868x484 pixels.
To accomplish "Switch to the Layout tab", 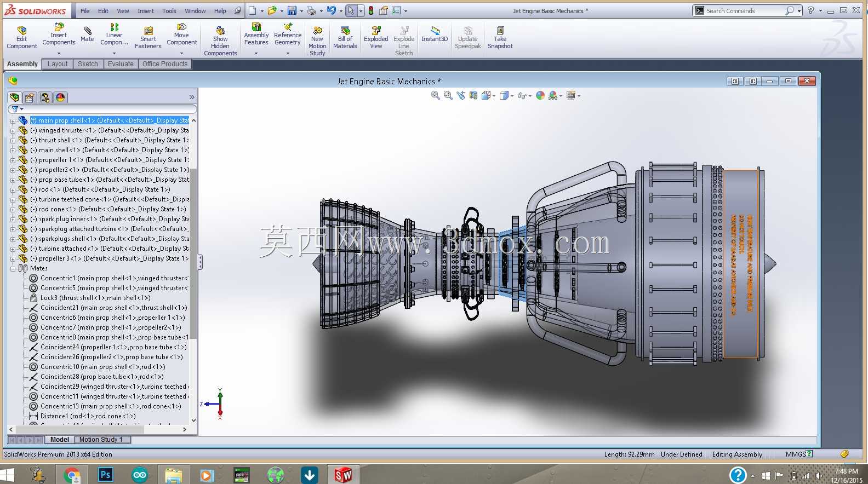I will coord(58,64).
